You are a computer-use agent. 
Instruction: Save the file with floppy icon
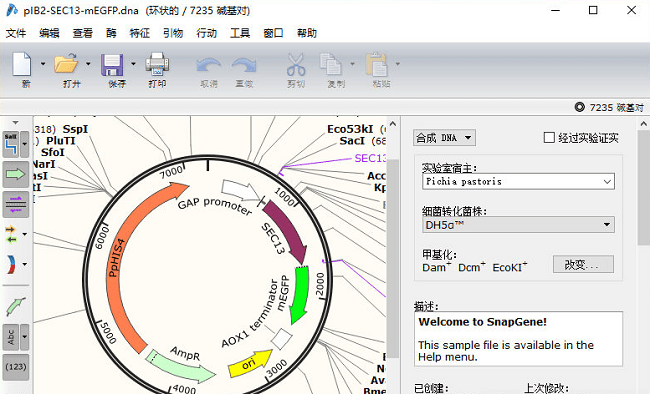click(112, 65)
